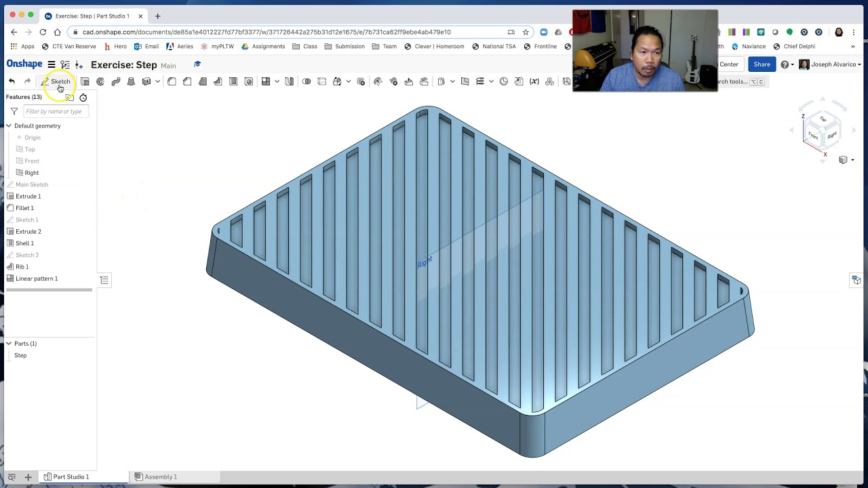Open the Variable (x) tool
Screen dimensions: 868x488
tap(534, 81)
